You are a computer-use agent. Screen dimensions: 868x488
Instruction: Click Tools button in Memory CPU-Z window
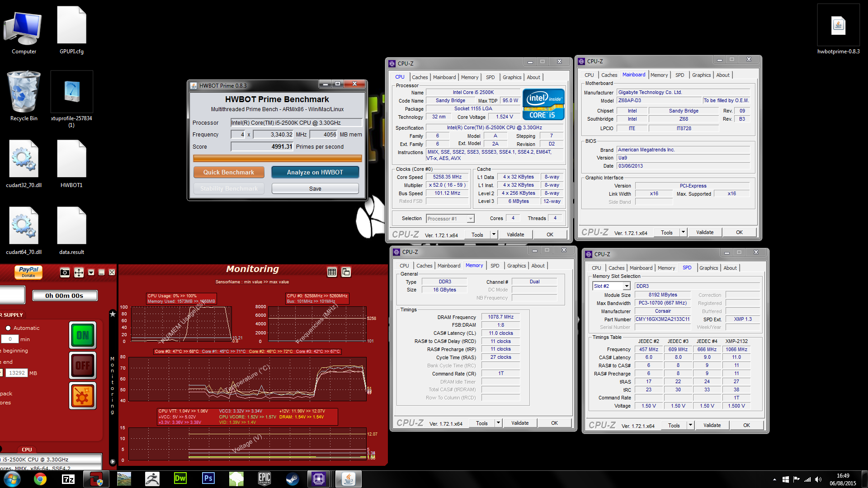click(482, 423)
